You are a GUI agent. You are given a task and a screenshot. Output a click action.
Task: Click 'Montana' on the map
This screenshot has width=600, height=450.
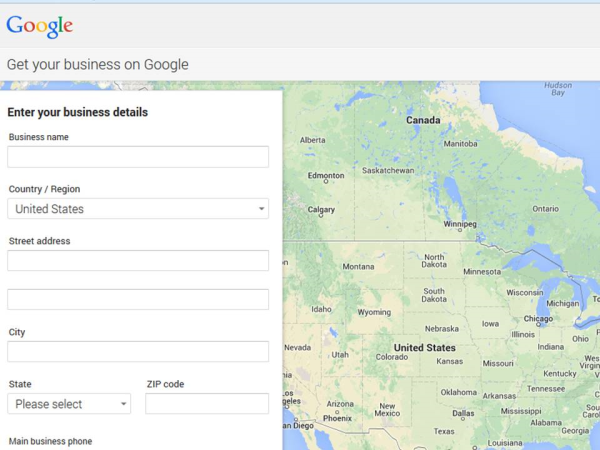(x=358, y=266)
